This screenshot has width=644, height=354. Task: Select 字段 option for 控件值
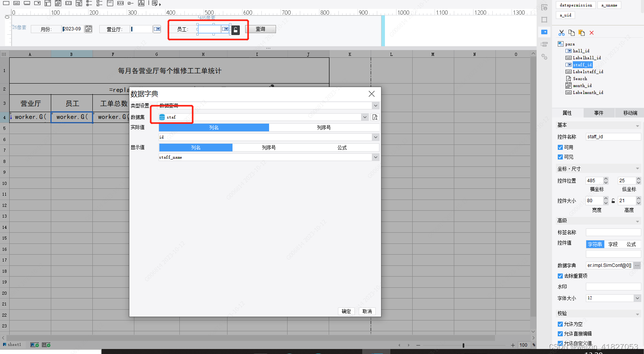pyautogui.click(x=613, y=244)
